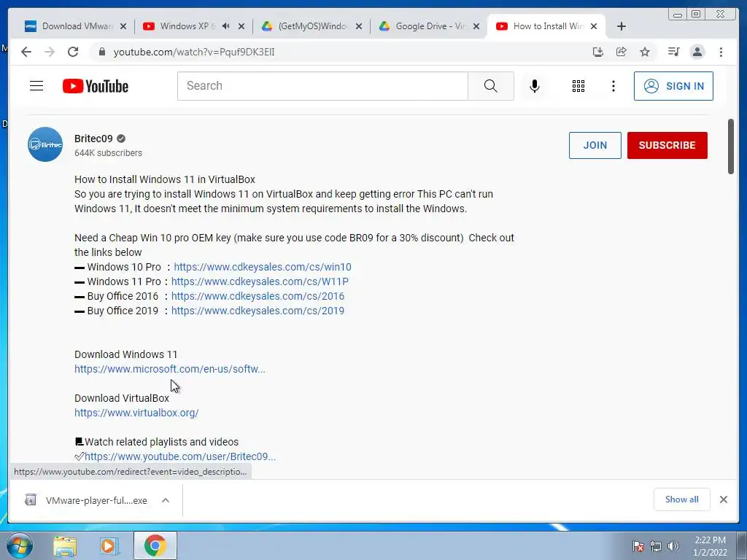Click the '644K subscribers' text
This screenshot has width=747, height=560.
[x=108, y=153]
